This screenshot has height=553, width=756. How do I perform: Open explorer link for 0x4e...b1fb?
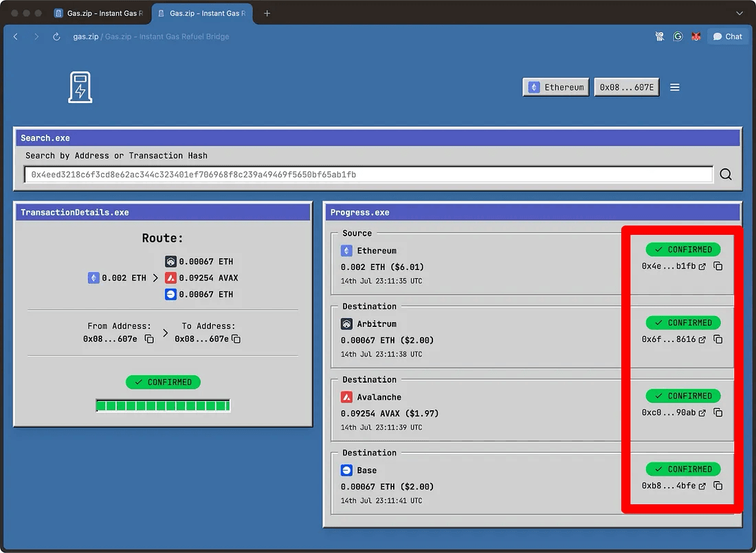click(x=702, y=266)
